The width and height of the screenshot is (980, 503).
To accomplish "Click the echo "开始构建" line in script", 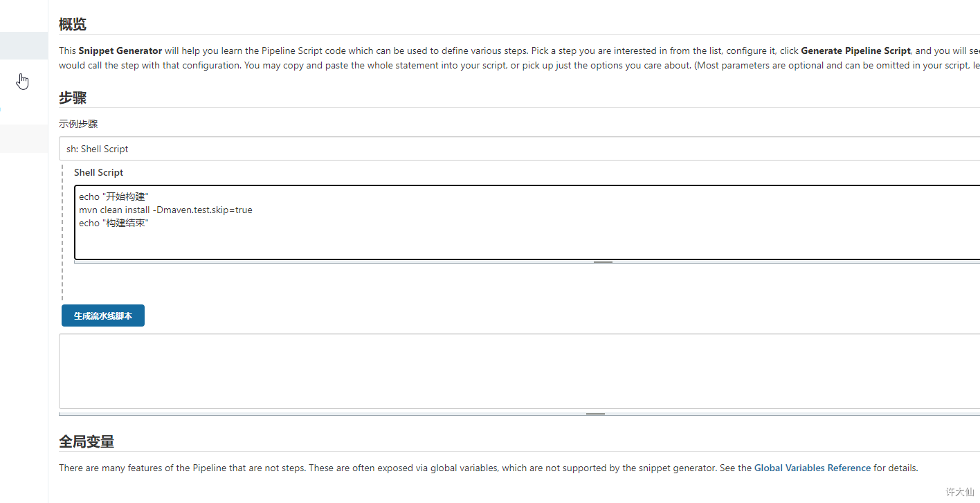I will tap(114, 196).
